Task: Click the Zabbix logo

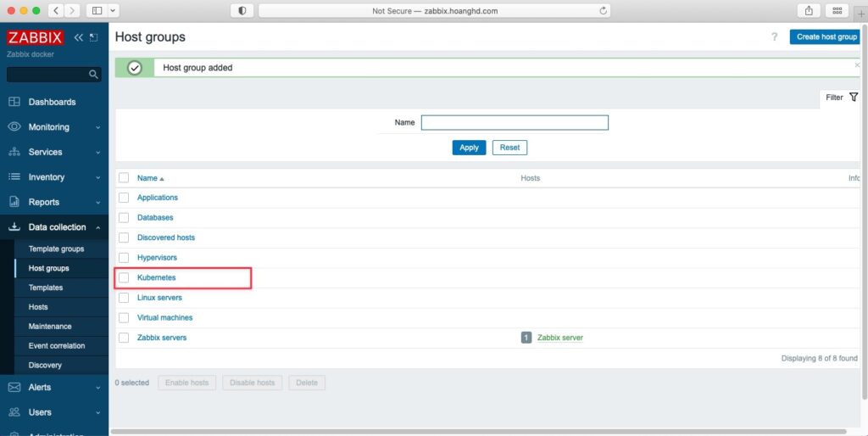Action: [x=35, y=37]
